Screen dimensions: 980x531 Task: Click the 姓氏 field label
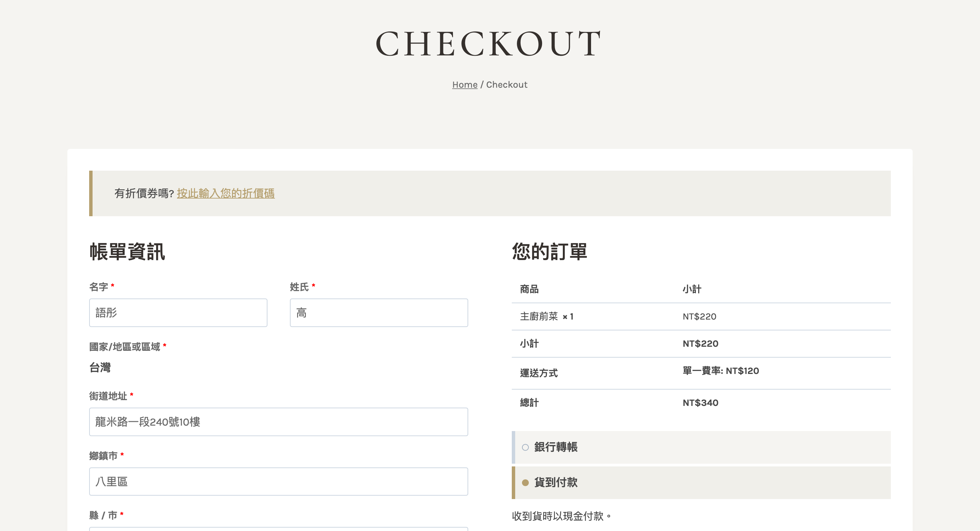tap(299, 287)
